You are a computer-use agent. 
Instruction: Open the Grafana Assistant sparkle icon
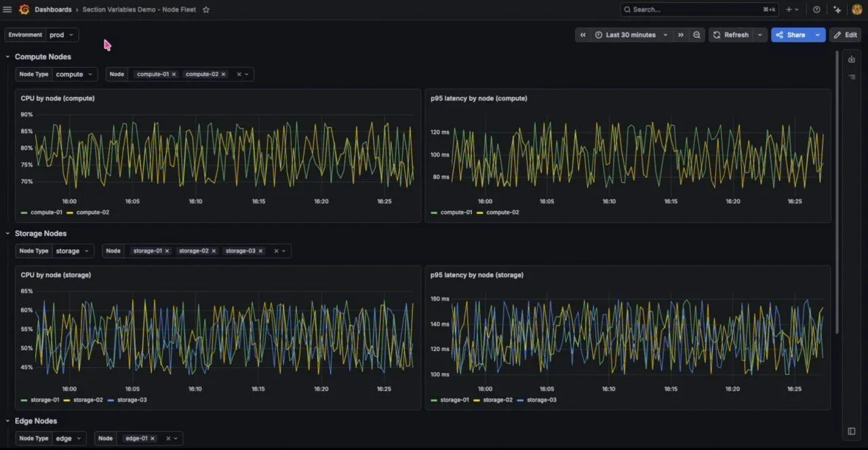click(837, 9)
